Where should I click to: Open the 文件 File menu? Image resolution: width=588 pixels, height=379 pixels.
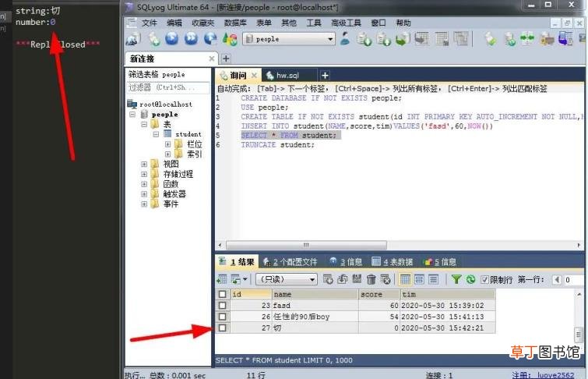(150, 23)
